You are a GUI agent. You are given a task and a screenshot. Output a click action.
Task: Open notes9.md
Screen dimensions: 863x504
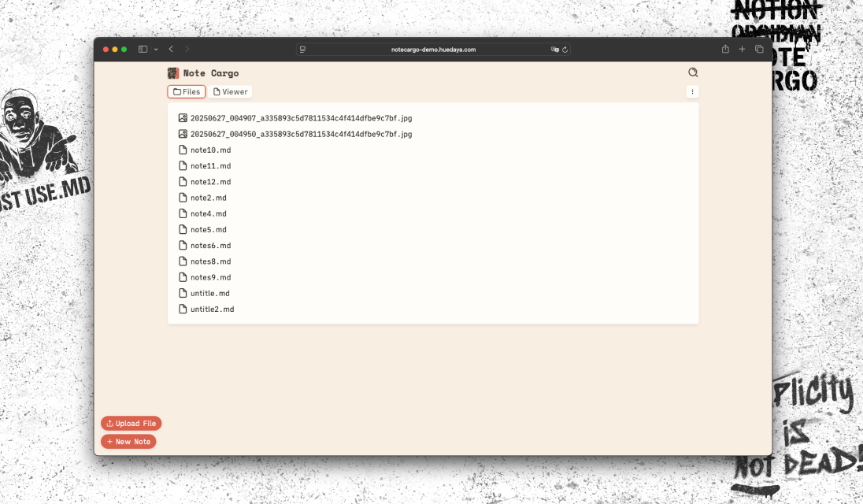click(211, 278)
